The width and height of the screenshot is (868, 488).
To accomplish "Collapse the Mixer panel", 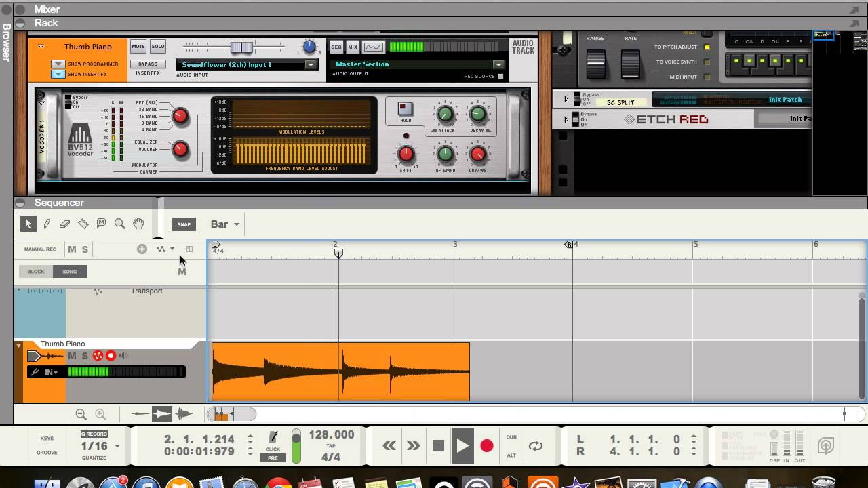I will (20, 9).
